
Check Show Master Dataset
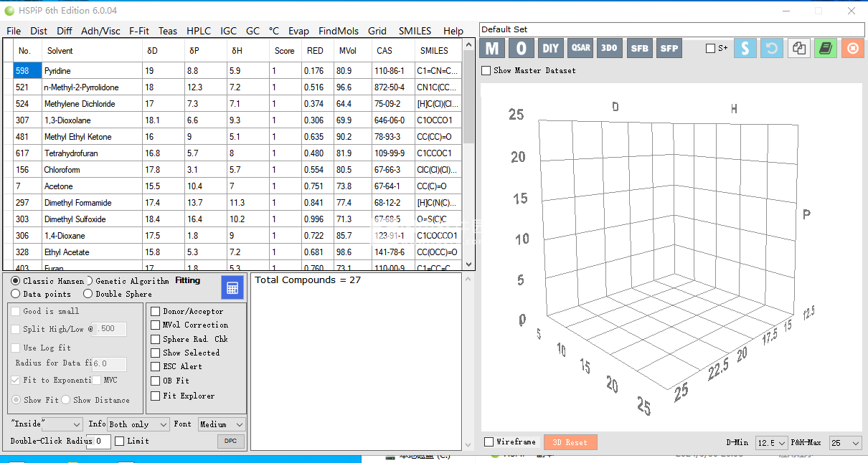coord(486,70)
